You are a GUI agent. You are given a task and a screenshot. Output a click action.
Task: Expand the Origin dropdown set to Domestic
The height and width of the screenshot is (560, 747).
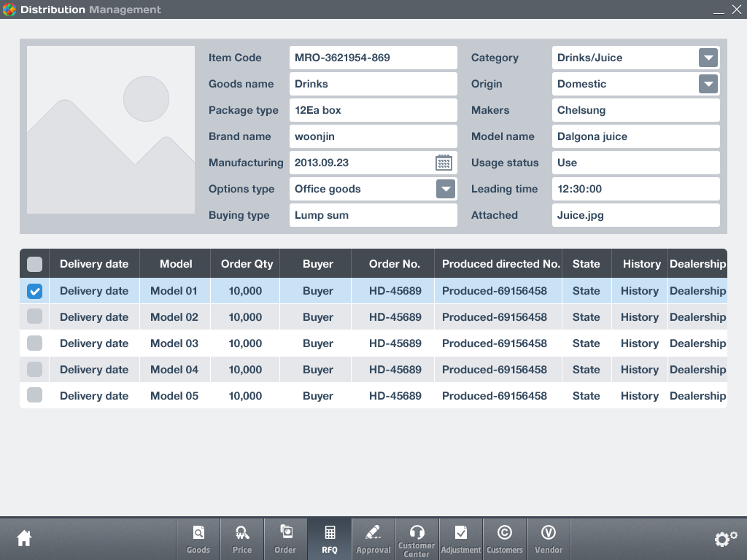coord(707,84)
